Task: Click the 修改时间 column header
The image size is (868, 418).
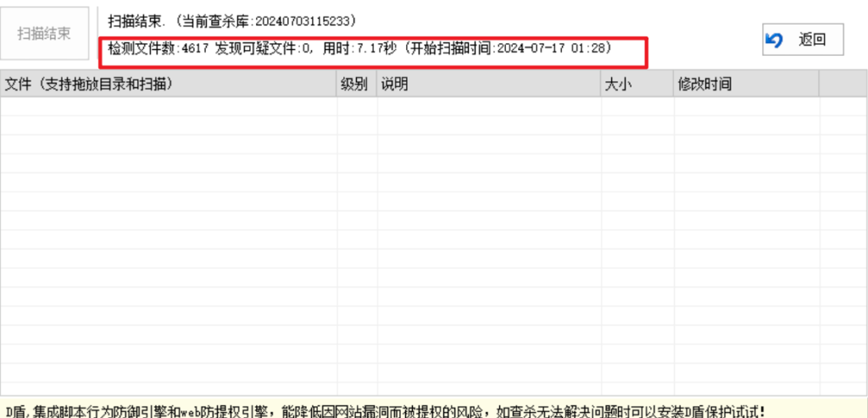Action: (746, 84)
